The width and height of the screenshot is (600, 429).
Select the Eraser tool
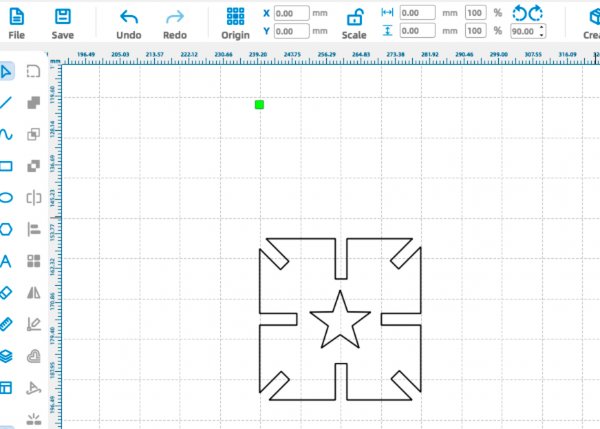point(6,293)
